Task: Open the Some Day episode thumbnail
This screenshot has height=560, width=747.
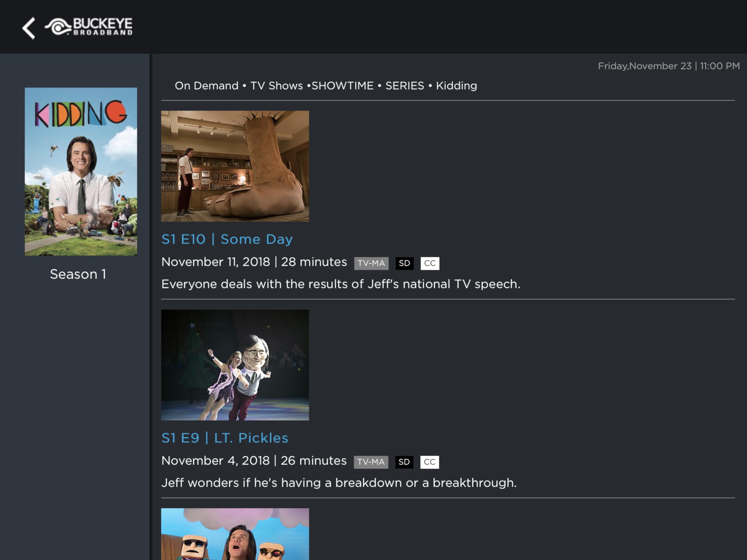Action: [235, 166]
